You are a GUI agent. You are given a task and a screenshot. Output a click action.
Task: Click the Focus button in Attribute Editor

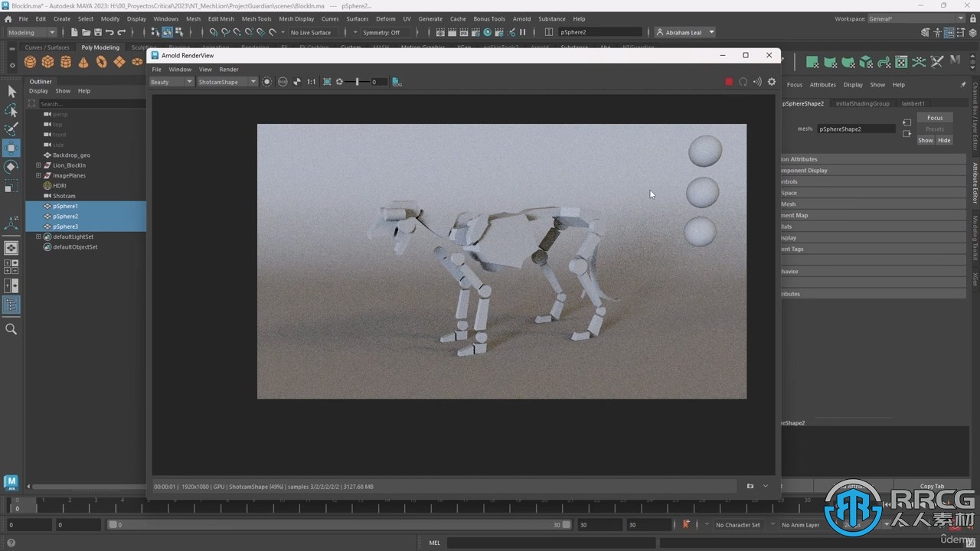pyautogui.click(x=935, y=118)
